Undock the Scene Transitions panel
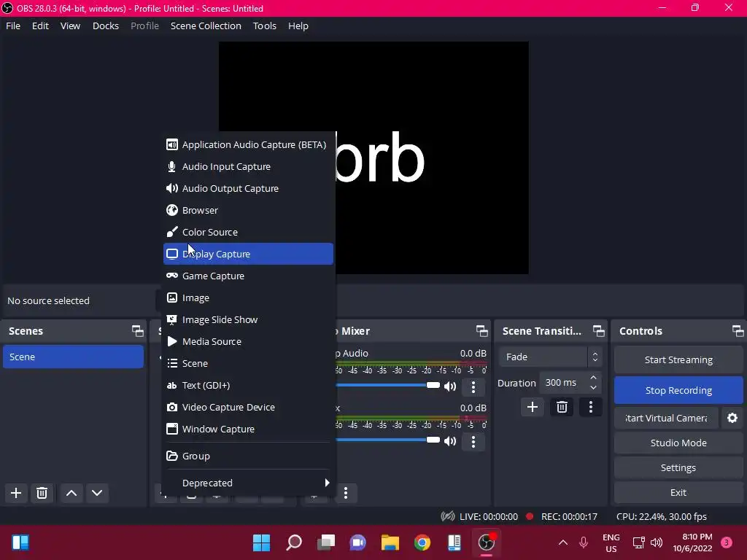Screen dimensions: 747x560 (x=599, y=331)
